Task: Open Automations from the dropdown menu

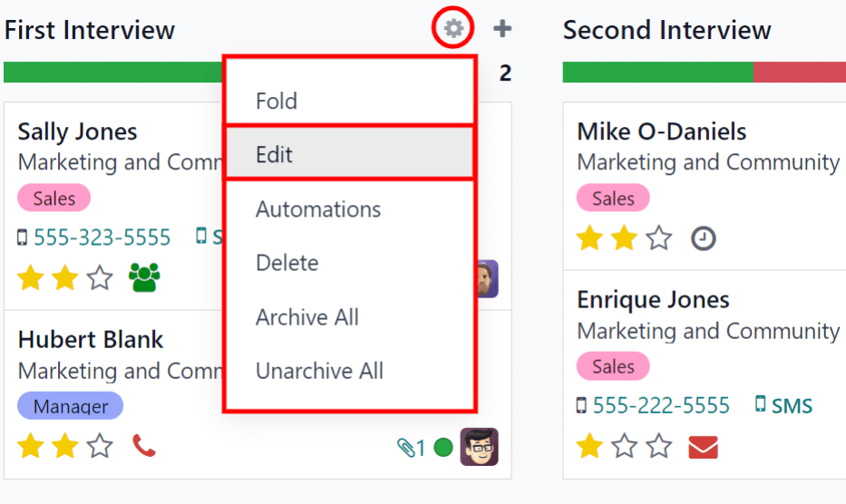Action: pyautogui.click(x=318, y=209)
